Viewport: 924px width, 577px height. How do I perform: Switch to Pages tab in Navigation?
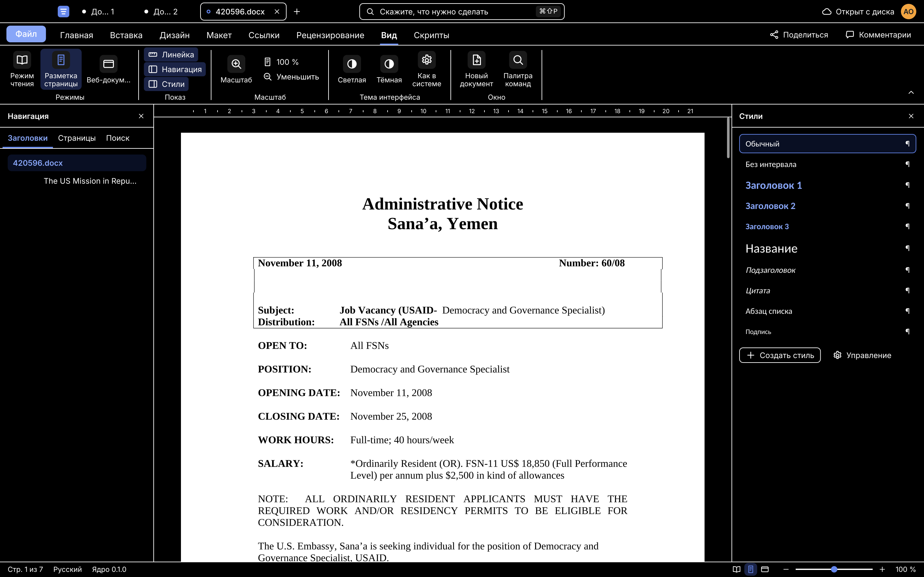point(77,138)
